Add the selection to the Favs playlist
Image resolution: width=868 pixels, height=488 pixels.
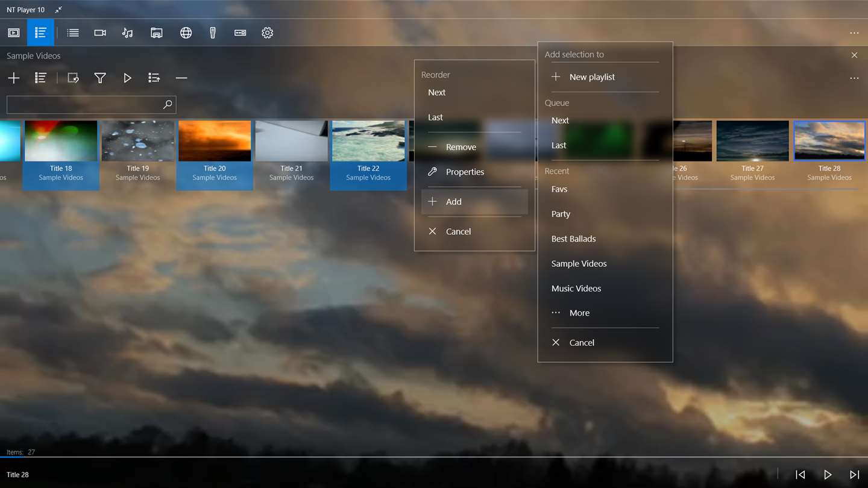605,189
